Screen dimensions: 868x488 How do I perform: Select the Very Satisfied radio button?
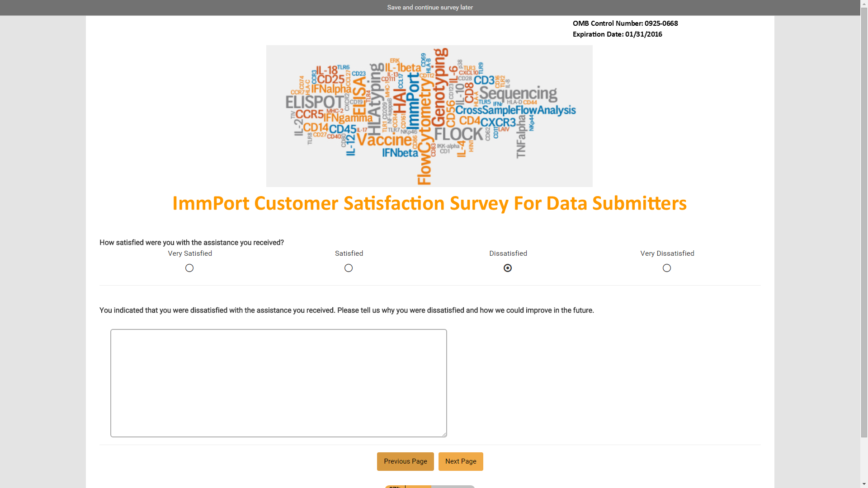click(189, 268)
